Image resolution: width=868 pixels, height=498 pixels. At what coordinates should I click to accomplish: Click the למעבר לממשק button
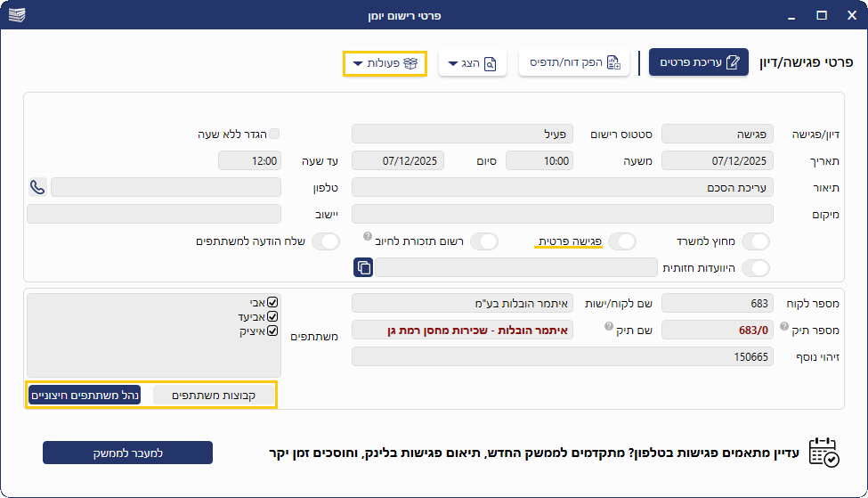[x=127, y=453]
